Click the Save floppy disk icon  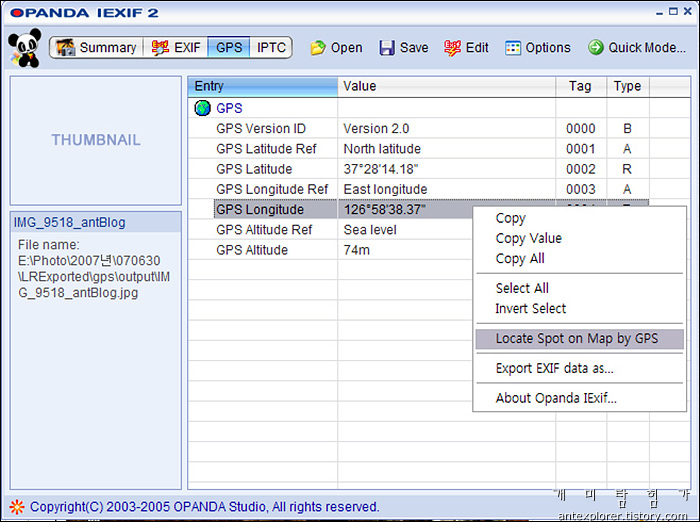(387, 48)
